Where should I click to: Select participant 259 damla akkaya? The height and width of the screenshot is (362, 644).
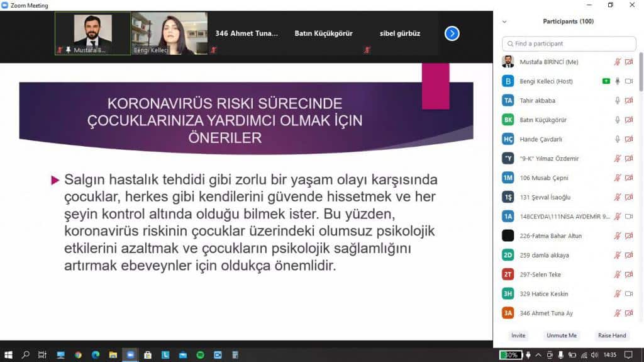pyautogui.click(x=545, y=255)
